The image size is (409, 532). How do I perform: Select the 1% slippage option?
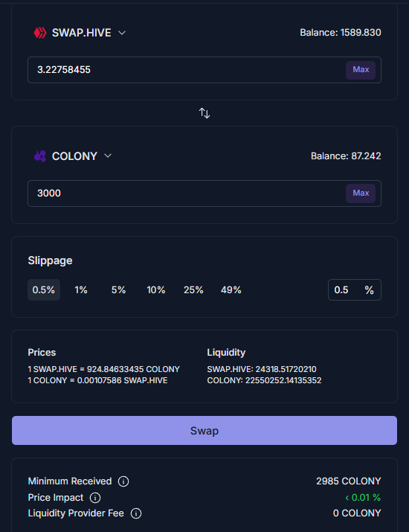tap(81, 289)
